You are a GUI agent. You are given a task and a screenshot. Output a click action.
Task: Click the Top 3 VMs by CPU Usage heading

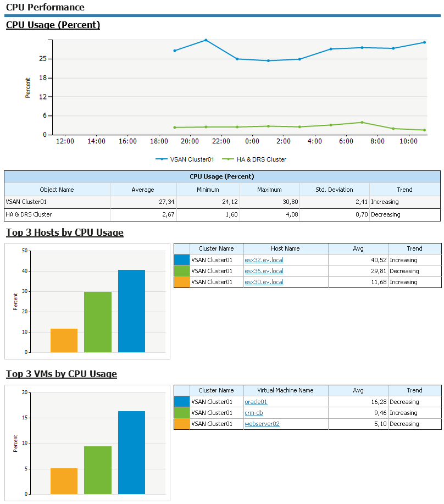tap(62, 374)
